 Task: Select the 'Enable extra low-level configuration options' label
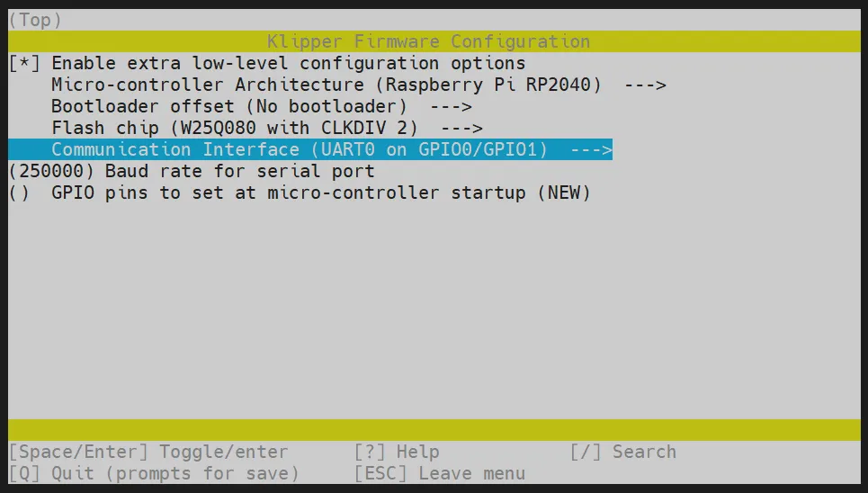(x=288, y=64)
